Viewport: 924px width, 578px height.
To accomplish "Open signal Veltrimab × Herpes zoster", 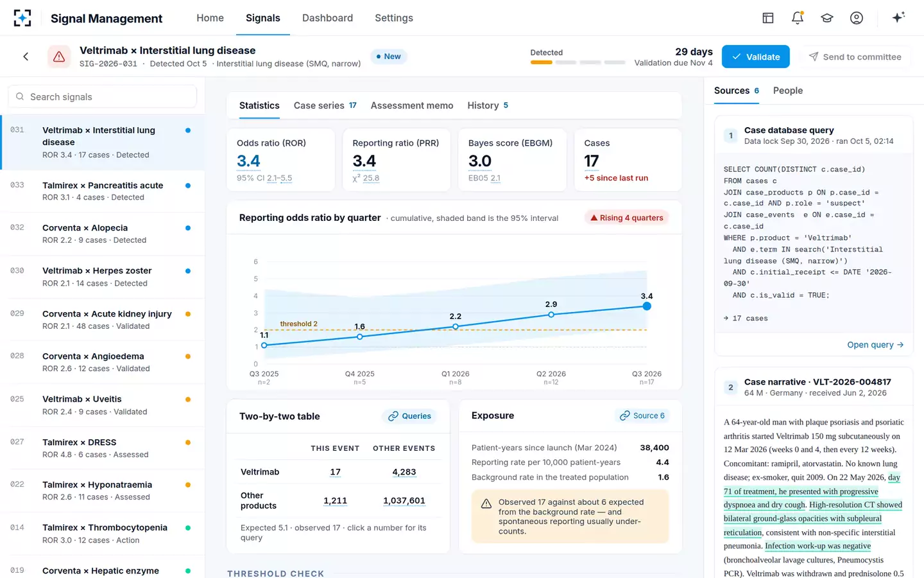I will [x=103, y=277].
